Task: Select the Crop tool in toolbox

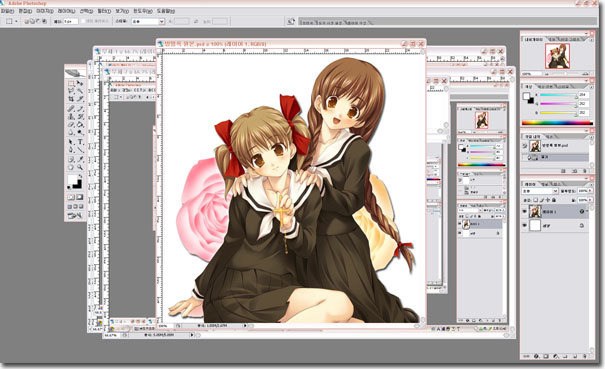Action: point(71,98)
